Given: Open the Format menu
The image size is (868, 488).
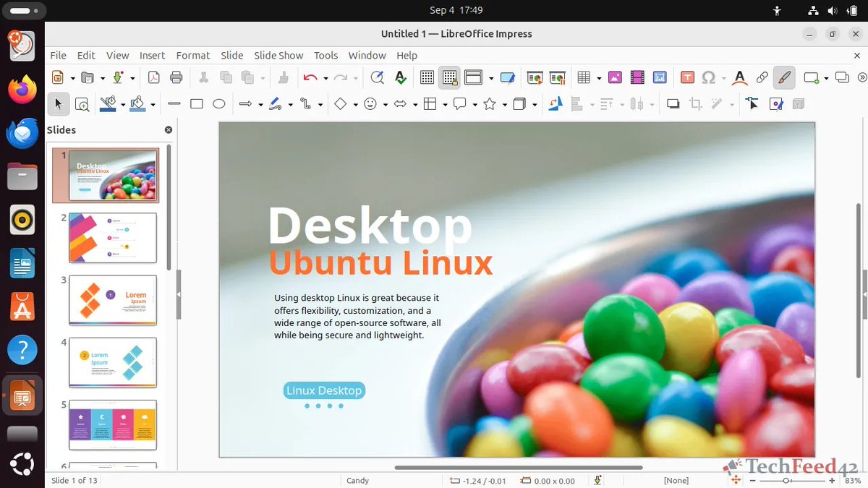Looking at the screenshot, I should tap(192, 55).
